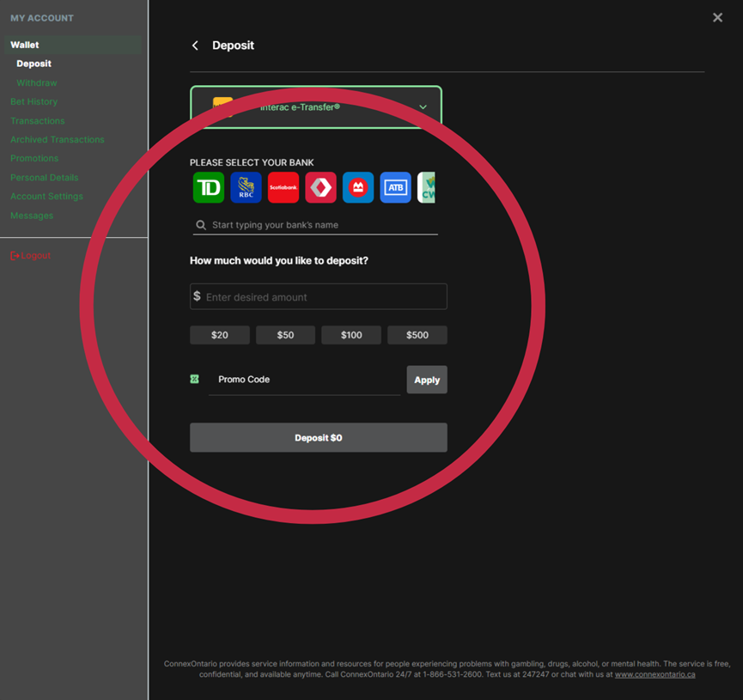The image size is (743, 700).
Task: Pick Scotiabank as your bank
Action: coord(283,187)
